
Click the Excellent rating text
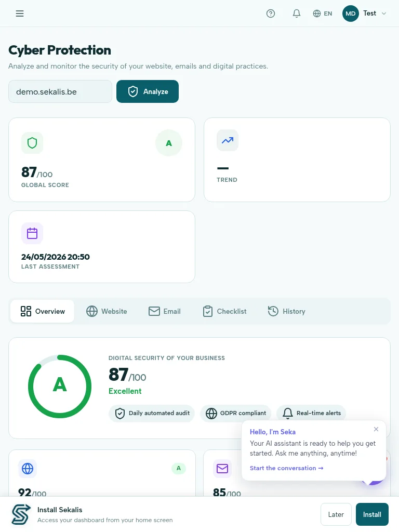click(x=125, y=391)
